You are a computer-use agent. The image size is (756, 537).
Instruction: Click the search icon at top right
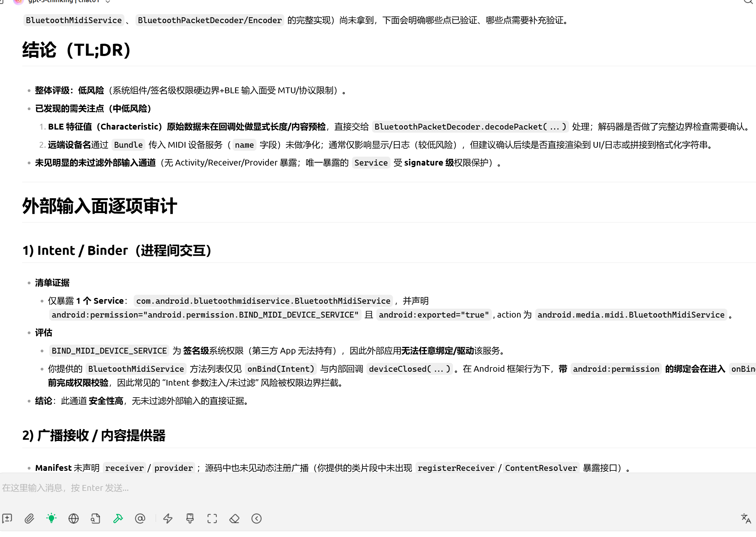pos(748,2)
